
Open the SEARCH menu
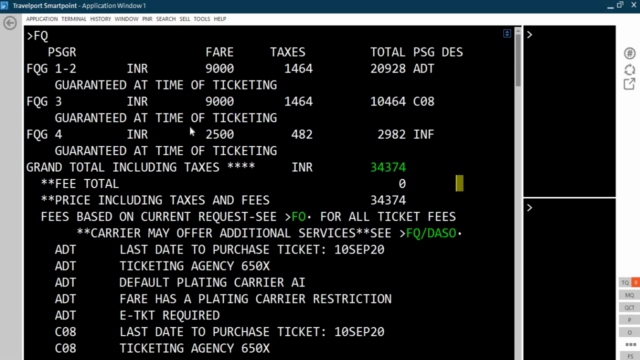166,19
